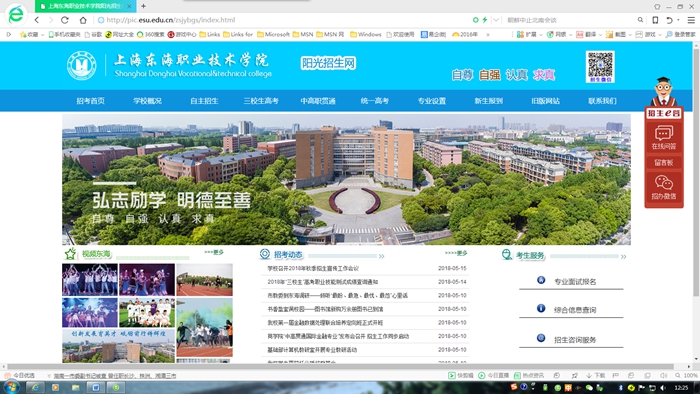Open the Windows Start button
700x394 pixels.
pos(12,387)
